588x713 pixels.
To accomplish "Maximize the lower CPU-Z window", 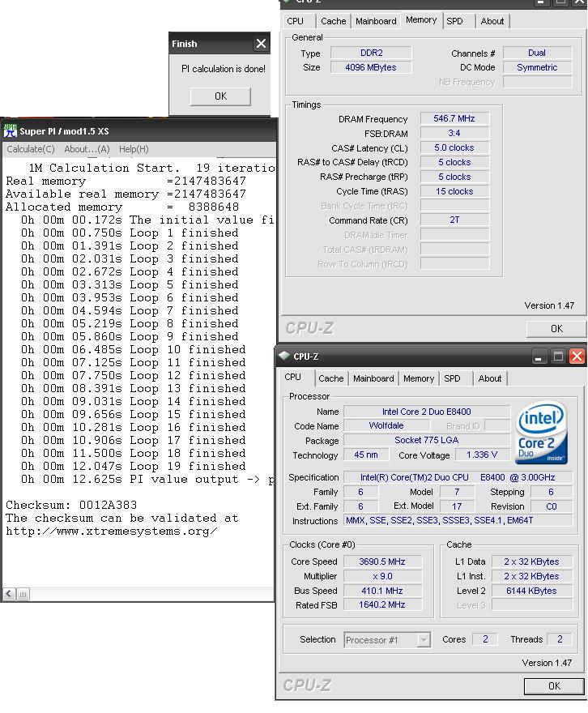I will (558, 356).
